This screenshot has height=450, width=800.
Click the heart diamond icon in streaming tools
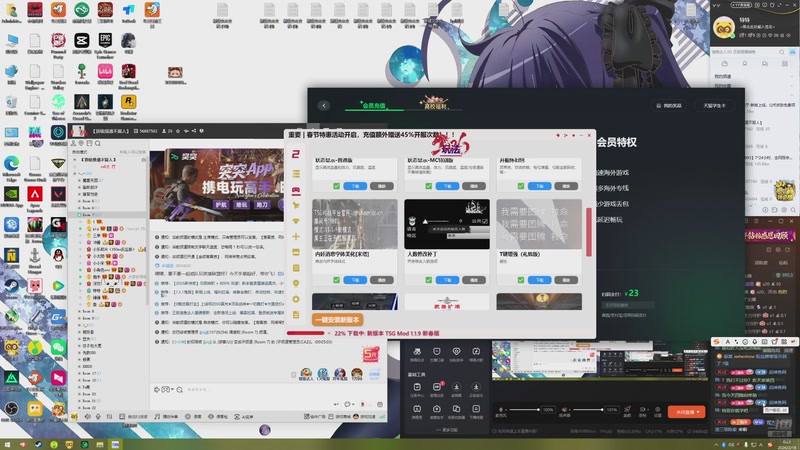tap(456, 353)
